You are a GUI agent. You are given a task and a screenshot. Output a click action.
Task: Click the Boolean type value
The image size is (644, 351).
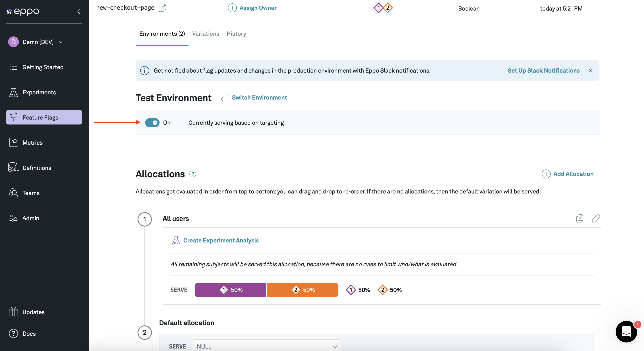click(x=469, y=9)
